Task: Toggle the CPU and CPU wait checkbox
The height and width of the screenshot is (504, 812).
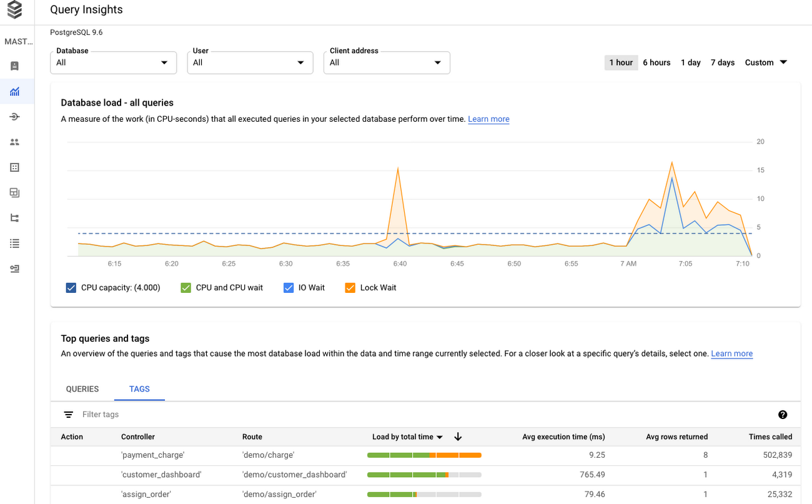Action: coord(186,288)
